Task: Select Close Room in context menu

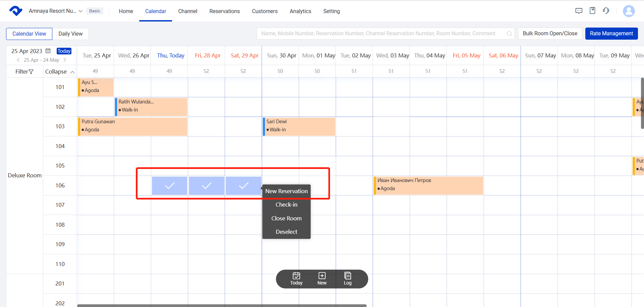Action: coord(286,218)
